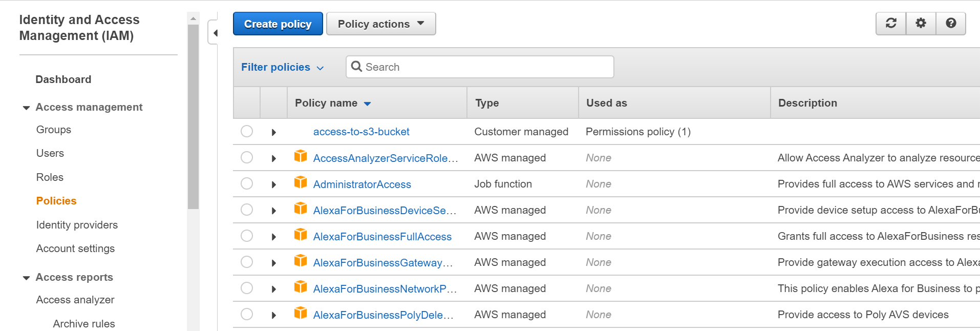Open Users in the sidebar
Screen dimensions: 980x331
(x=50, y=153)
